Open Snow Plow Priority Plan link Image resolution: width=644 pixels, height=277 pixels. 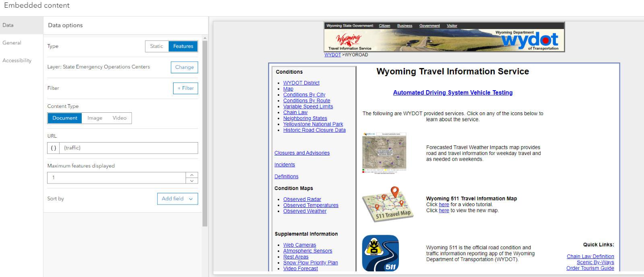310,263
